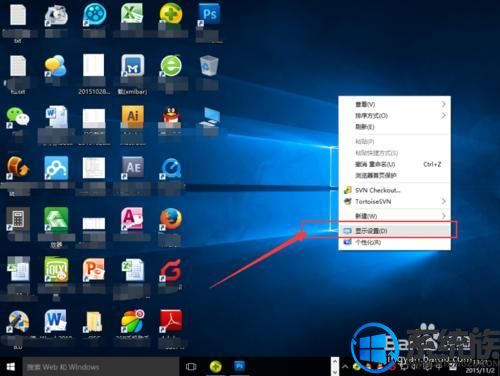Select the blue film reel video player icon
Screen dimensions: 500x376
pyautogui.click(x=94, y=15)
